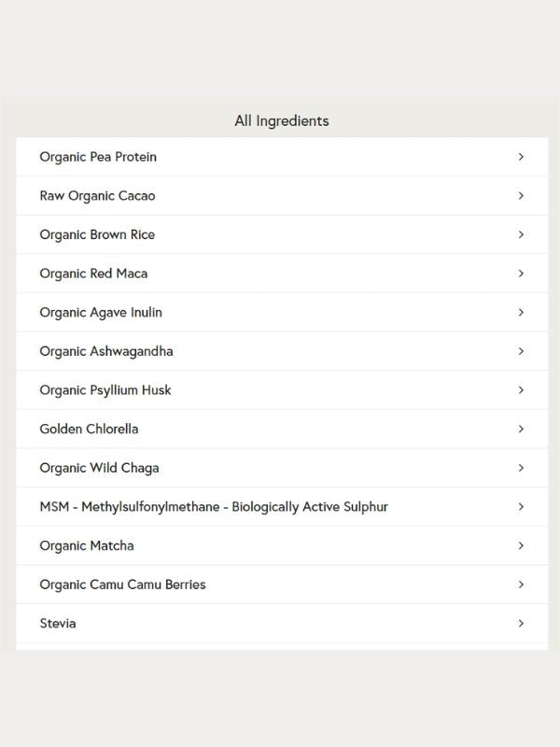Viewport: 560px width, 747px height.
Task: Open Organic Pea Protein ingredient text
Action: tap(98, 157)
